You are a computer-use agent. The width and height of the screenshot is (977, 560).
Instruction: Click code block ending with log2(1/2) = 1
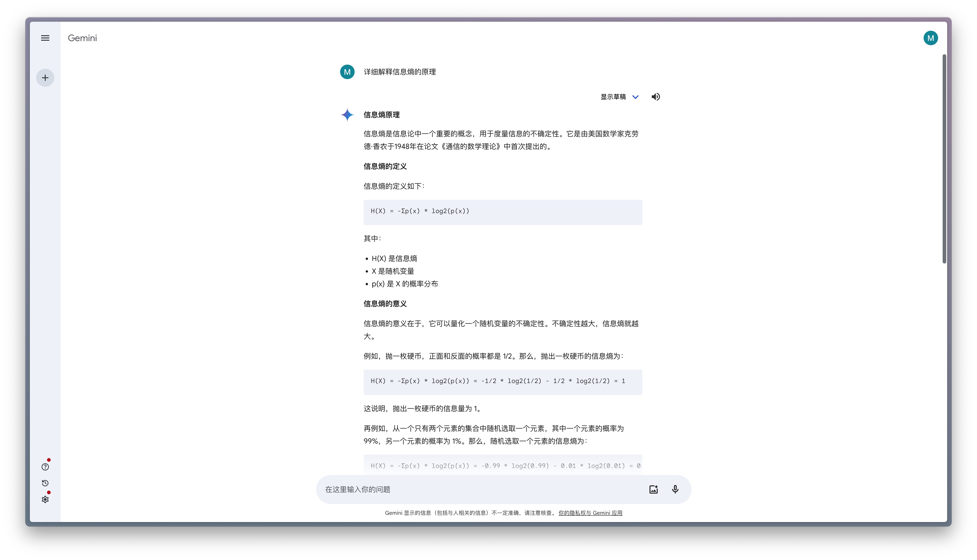503,382
